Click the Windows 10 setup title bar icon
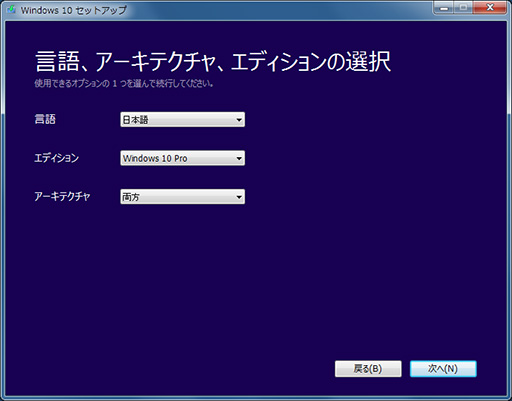 [x=11, y=9]
